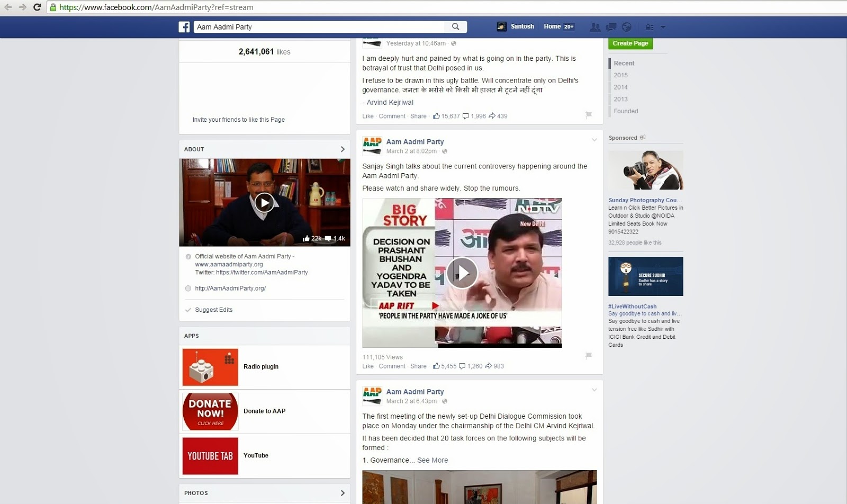Jump to 2014 in the timeline navigator
This screenshot has width=847, height=504.
pos(621,87)
